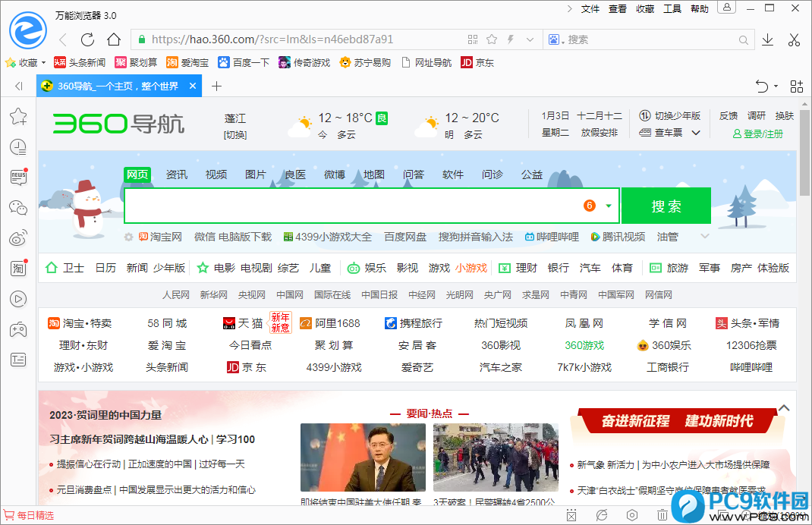
Task: Toggle 切换少年版 youth mode
Action: point(669,116)
